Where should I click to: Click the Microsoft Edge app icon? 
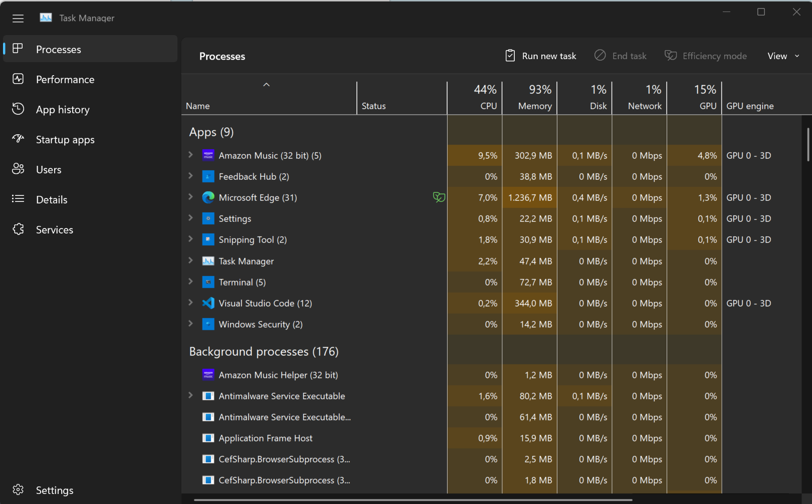click(x=208, y=197)
